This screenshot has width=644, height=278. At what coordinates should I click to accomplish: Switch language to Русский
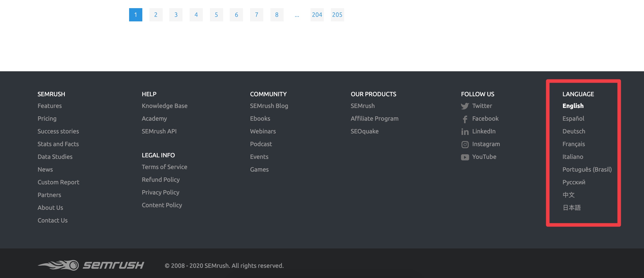pos(574,182)
